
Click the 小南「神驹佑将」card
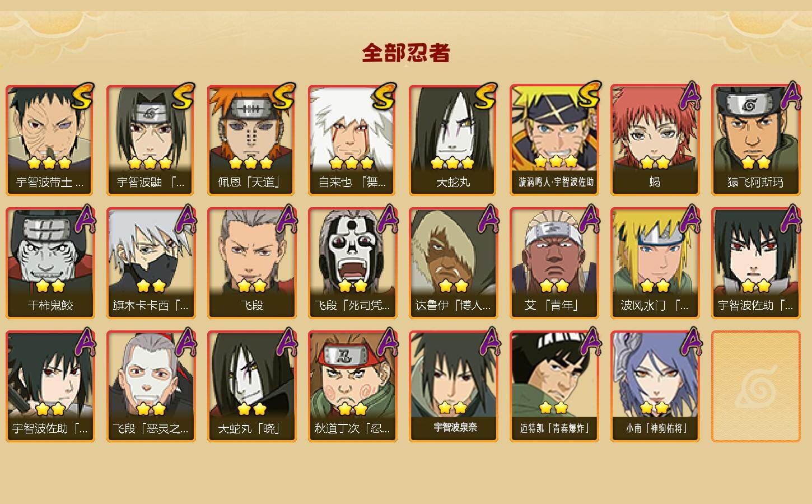pyautogui.click(x=655, y=386)
